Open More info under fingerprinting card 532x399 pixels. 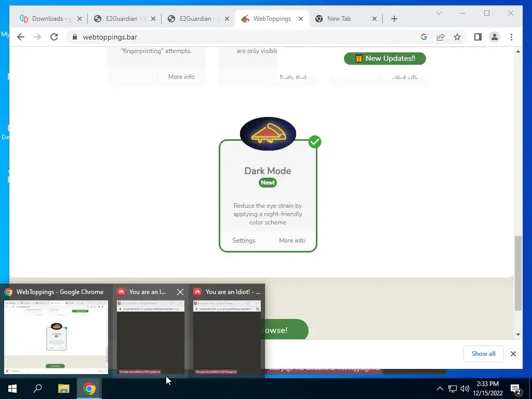click(181, 77)
